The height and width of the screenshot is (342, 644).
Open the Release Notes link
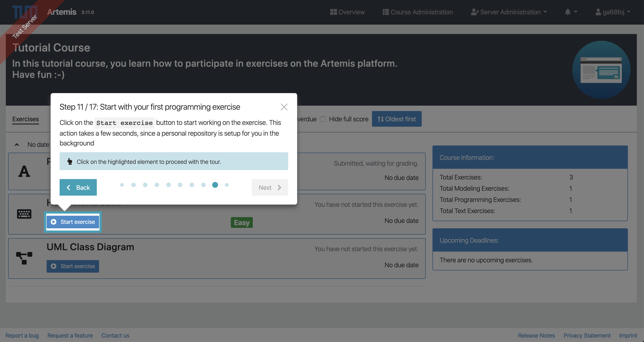[x=536, y=335]
